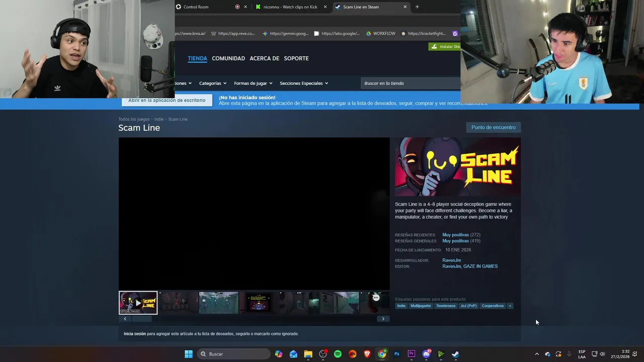Image resolution: width=644 pixels, height=362 pixels.
Task: Click the microphone icon in system tray
Action: click(569, 354)
